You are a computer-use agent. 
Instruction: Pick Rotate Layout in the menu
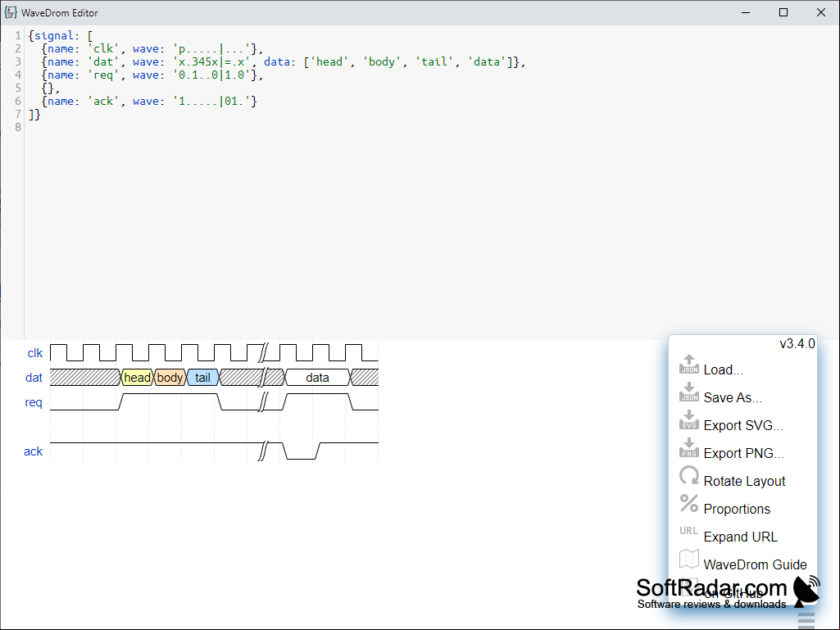[x=745, y=482]
